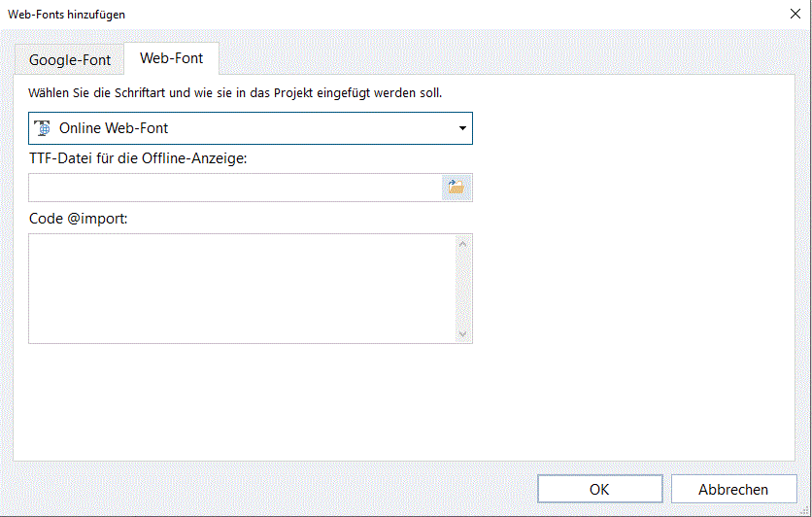Open the Online Web-Font combo box
Screen dimensions: 812x517
250,128
